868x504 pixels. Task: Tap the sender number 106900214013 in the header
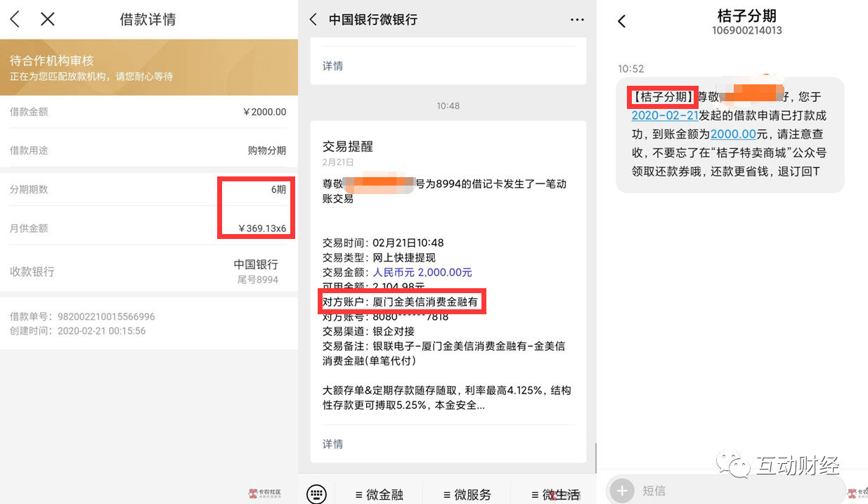pos(747,31)
